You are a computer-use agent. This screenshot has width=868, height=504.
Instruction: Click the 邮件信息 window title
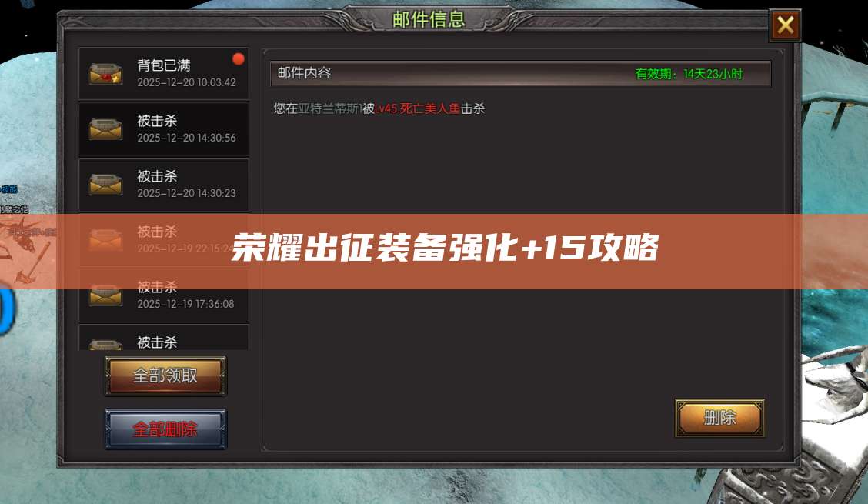click(x=429, y=19)
